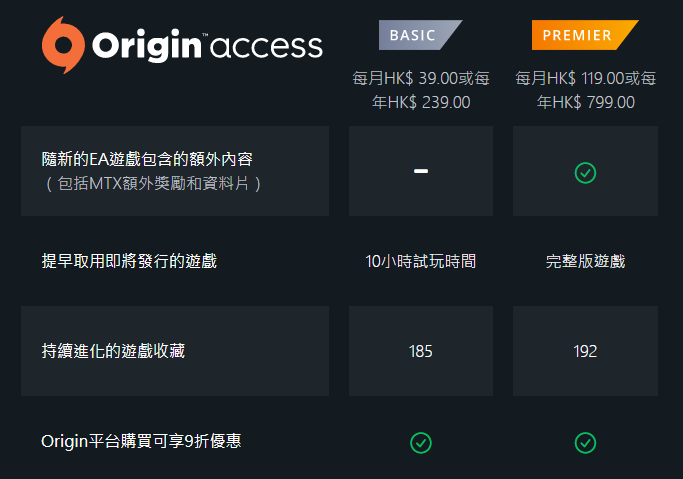683x479 pixels.
Task: Click the 185 games count cell
Action: pos(421,351)
